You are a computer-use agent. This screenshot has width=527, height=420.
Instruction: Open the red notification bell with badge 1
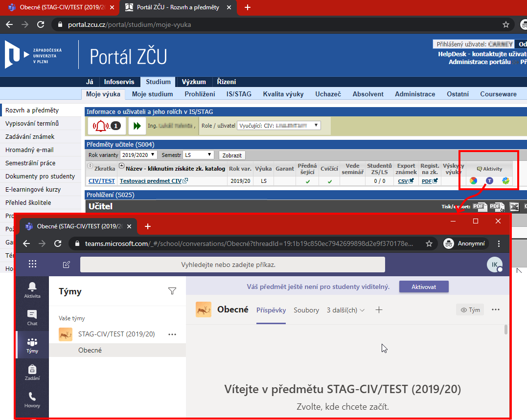[x=107, y=126]
